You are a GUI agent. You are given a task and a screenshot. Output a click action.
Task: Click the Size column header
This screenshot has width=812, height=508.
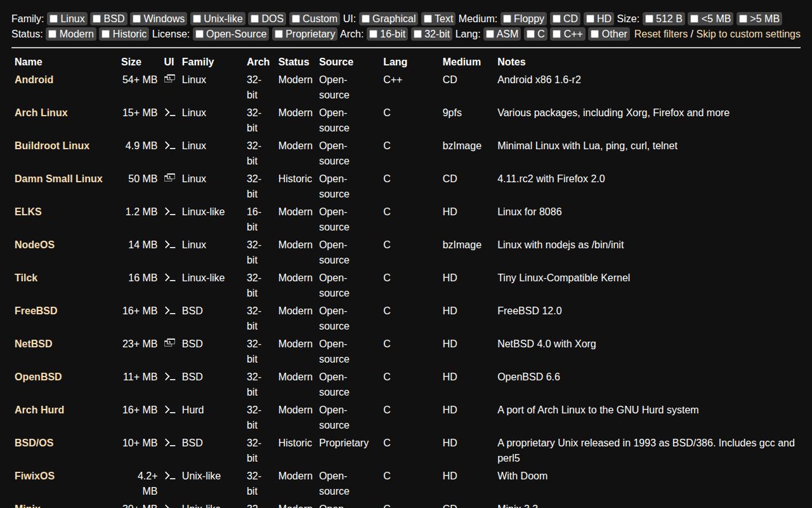click(x=131, y=62)
